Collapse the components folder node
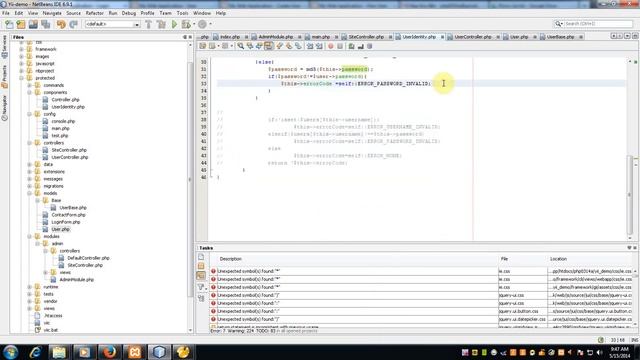This screenshot has height=360, width=640. click(x=29, y=93)
